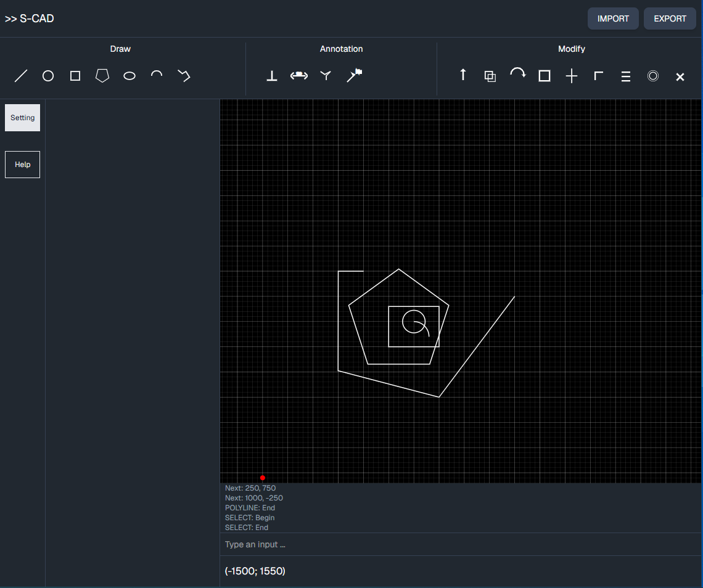The width and height of the screenshot is (703, 588).
Task: Choose the perpendicular annotation tool
Action: point(272,76)
